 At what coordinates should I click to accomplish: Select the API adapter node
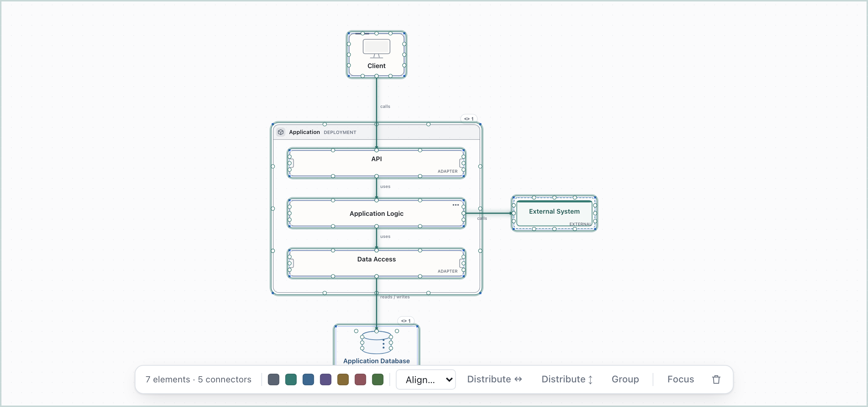click(x=376, y=163)
